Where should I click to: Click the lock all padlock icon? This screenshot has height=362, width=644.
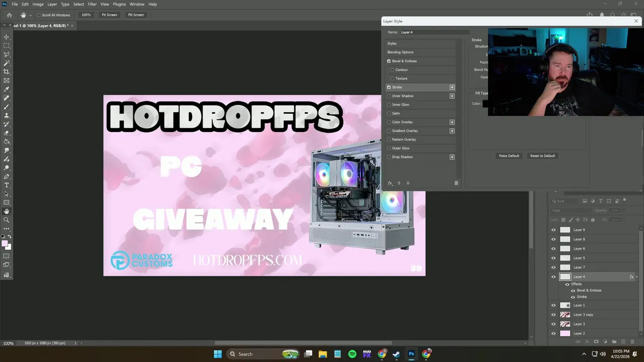click(593, 220)
